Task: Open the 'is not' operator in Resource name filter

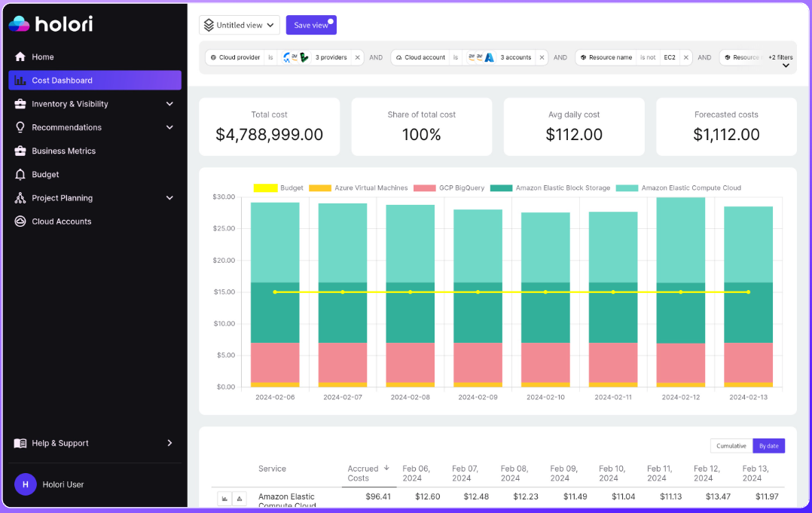Action: (648, 57)
